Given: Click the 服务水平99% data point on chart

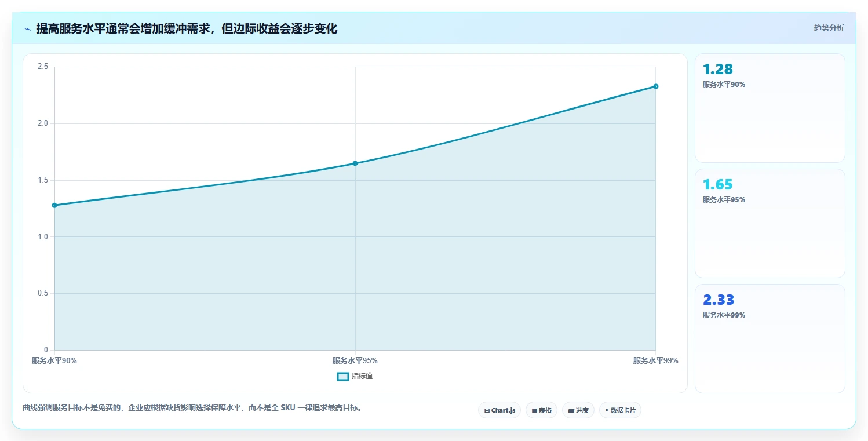Looking at the screenshot, I should [656, 86].
